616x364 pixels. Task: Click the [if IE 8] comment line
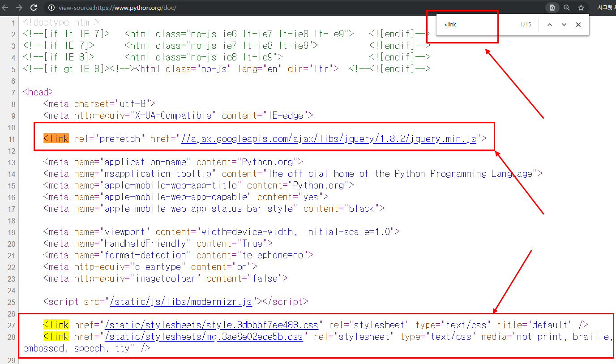(x=227, y=57)
